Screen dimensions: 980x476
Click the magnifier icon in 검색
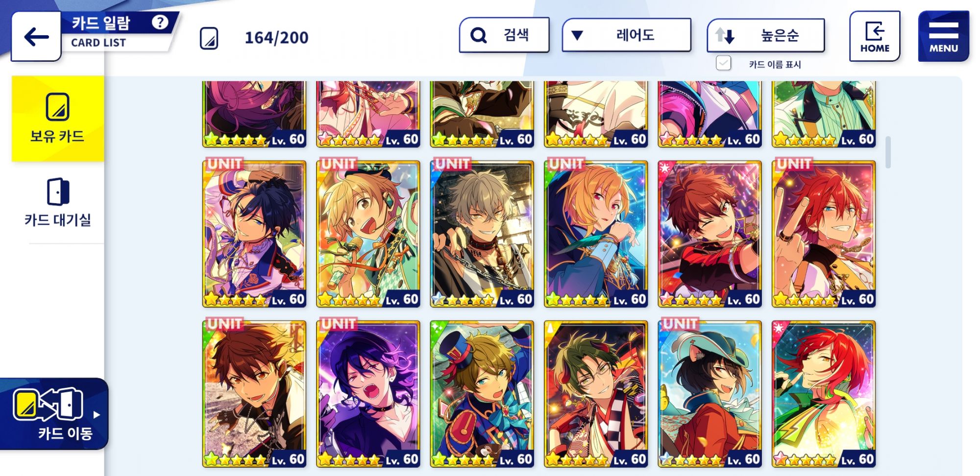[x=478, y=35]
